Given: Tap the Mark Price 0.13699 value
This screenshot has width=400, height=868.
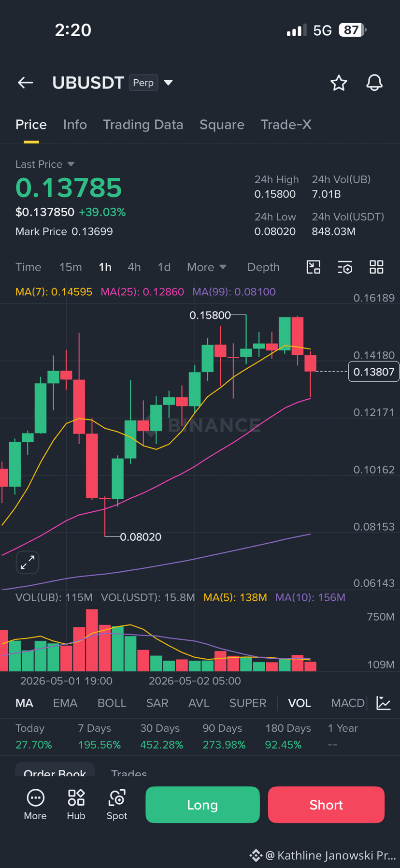Looking at the screenshot, I should (64, 231).
